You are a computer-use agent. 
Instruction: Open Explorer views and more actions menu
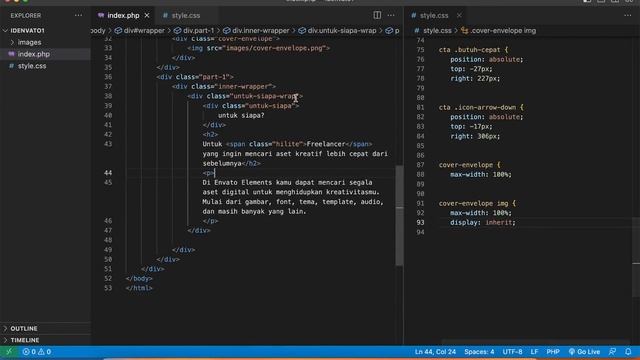click(78, 16)
